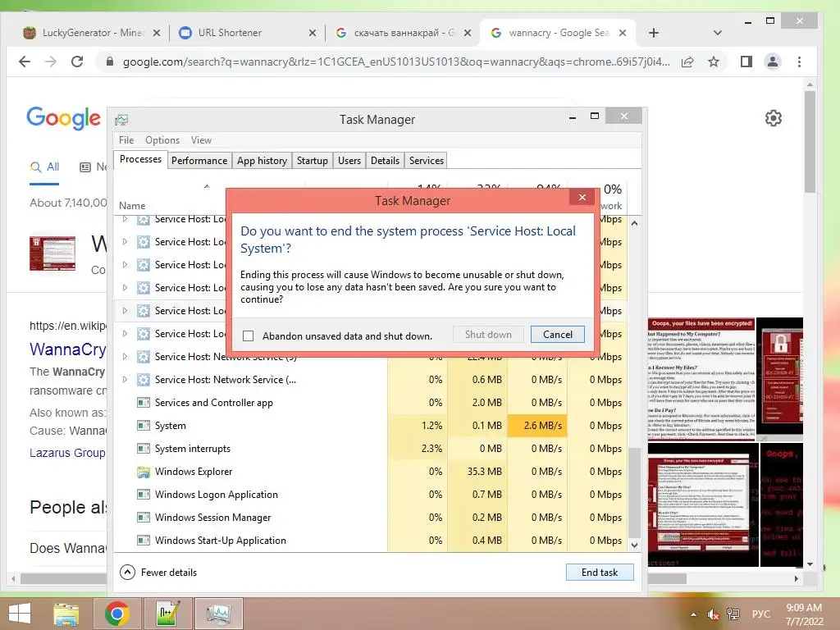Reload the Google search page
The image size is (840, 630).
tap(77, 62)
